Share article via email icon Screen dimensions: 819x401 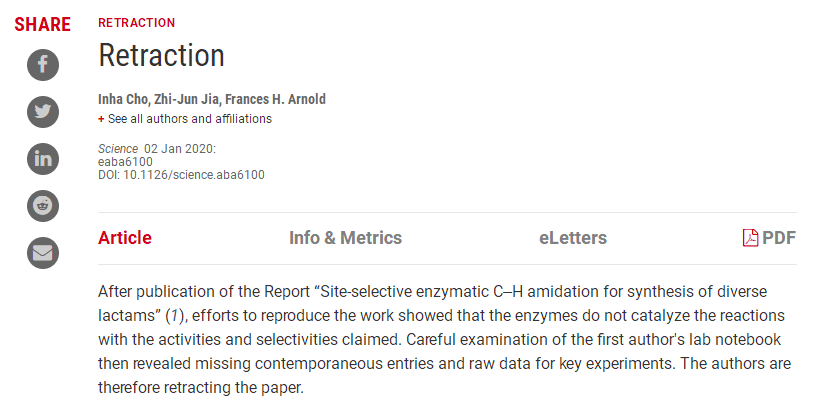(x=43, y=252)
